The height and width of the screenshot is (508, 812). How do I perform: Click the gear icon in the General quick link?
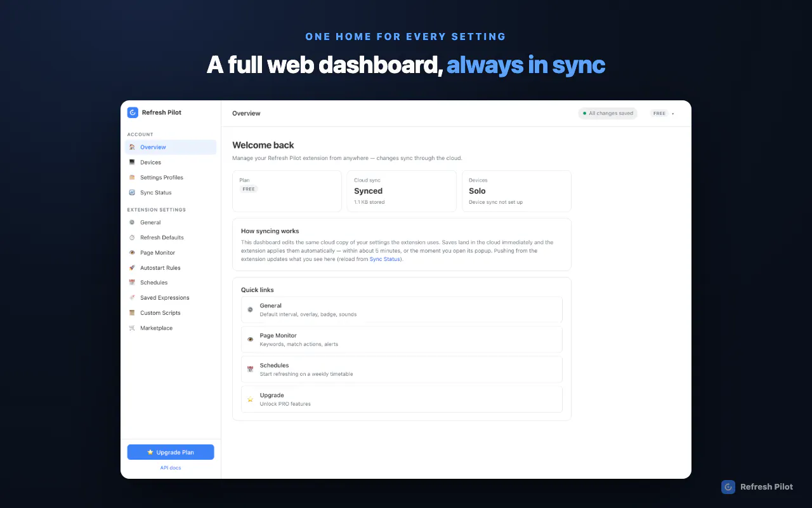(250, 310)
